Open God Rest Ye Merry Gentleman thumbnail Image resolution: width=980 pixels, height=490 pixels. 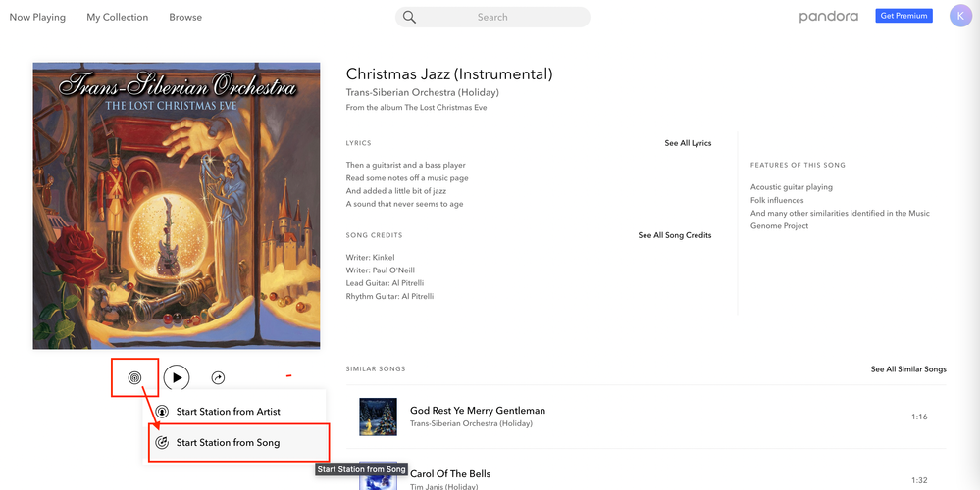pyautogui.click(x=378, y=416)
